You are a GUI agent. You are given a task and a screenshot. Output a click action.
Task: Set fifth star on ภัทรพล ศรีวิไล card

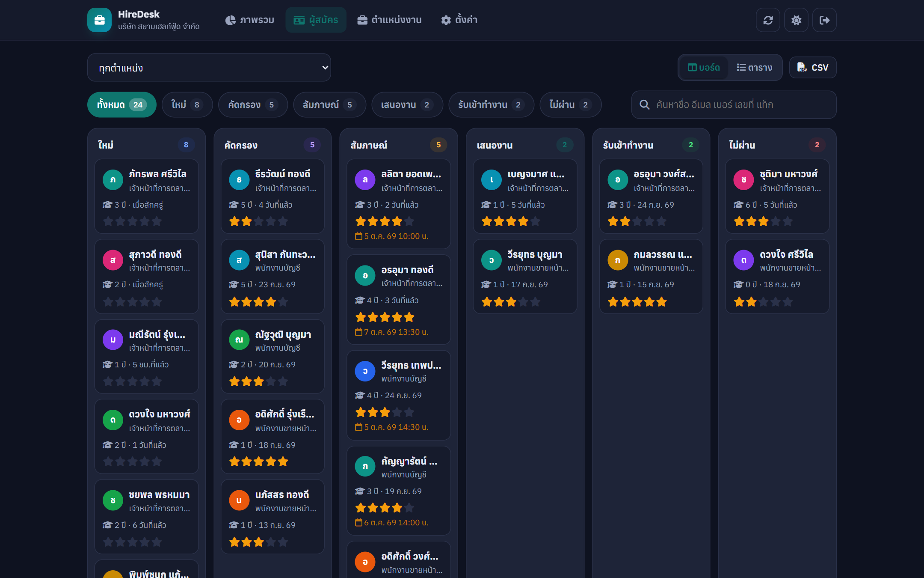pyautogui.click(x=157, y=221)
